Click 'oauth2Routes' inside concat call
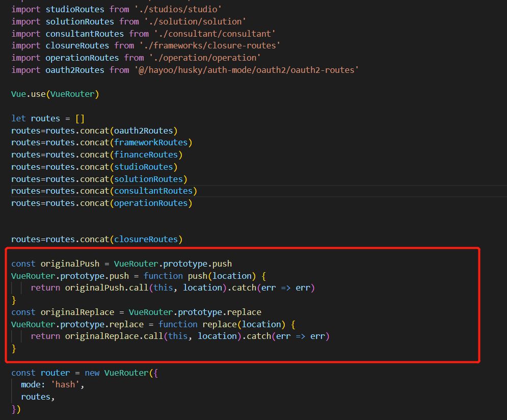The height and width of the screenshot is (420, 507). [x=143, y=130]
